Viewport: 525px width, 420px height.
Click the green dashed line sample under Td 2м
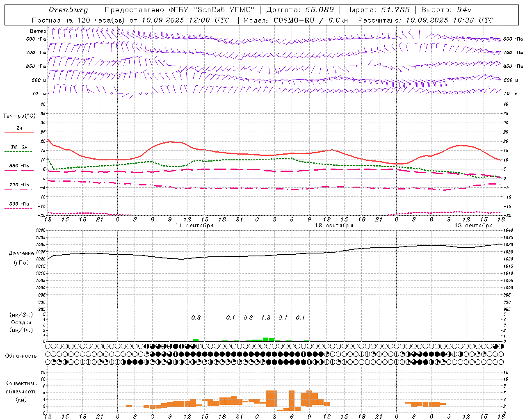18,152
